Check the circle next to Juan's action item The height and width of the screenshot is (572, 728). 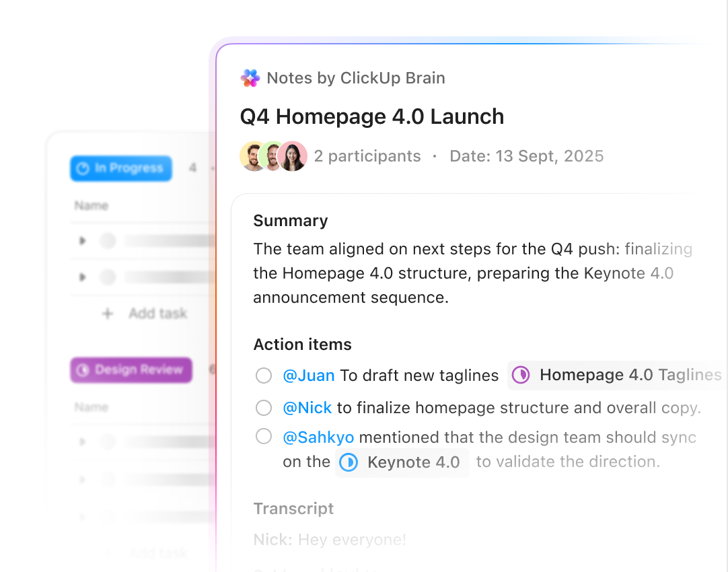pos(264,376)
